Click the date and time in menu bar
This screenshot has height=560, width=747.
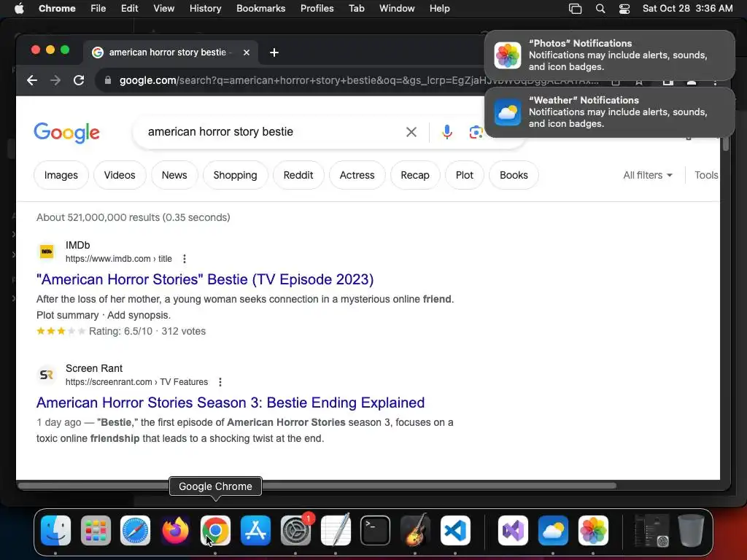pyautogui.click(x=687, y=9)
